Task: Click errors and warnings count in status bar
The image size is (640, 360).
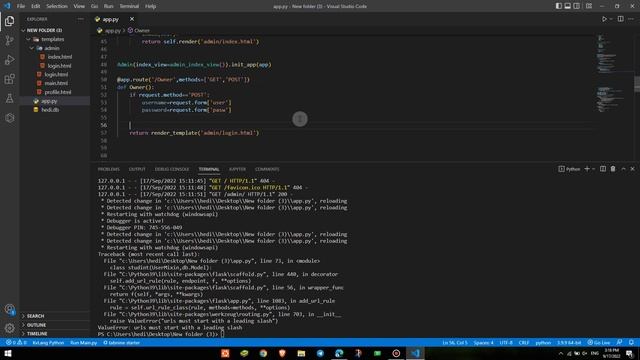Action: (16, 342)
